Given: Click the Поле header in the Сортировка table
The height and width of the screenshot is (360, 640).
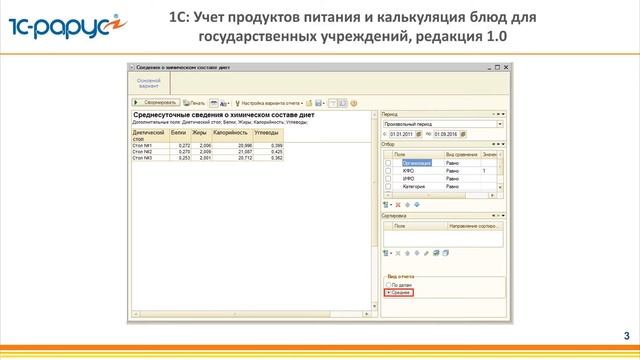Looking at the screenshot, I should click(x=419, y=226).
